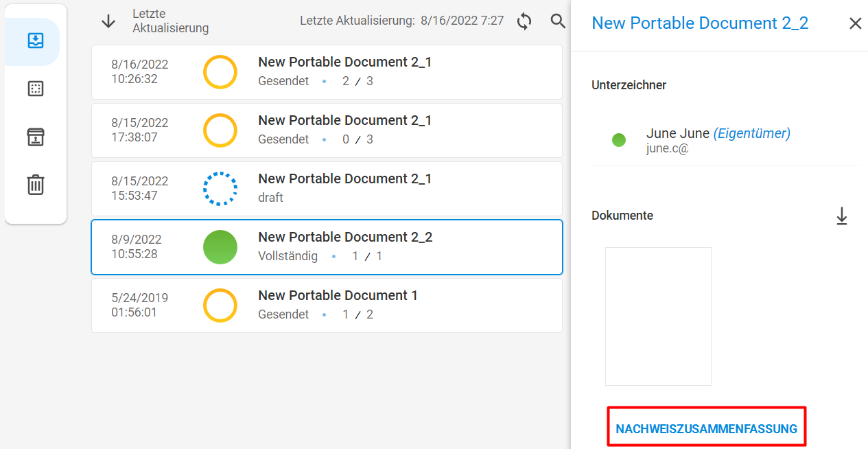Open Letzte Aktualisierung sort field
The width and height of the screenshot is (868, 449).
171,21
